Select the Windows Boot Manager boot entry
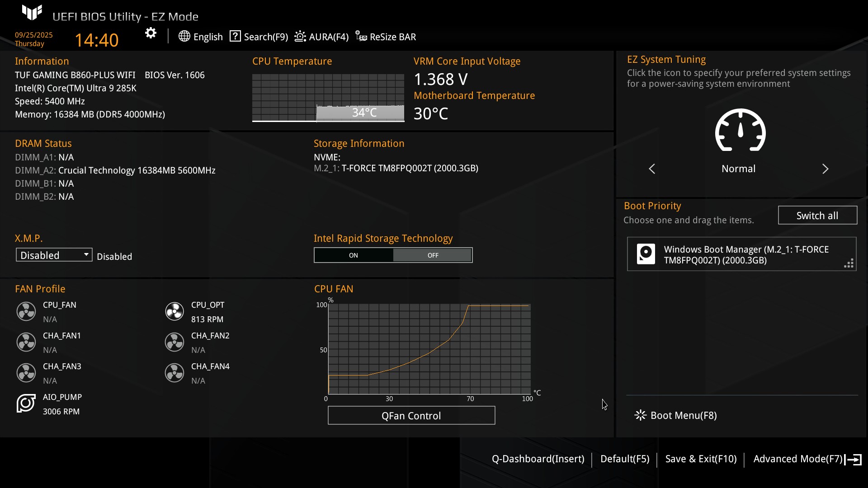This screenshot has height=488, width=868. point(741,254)
